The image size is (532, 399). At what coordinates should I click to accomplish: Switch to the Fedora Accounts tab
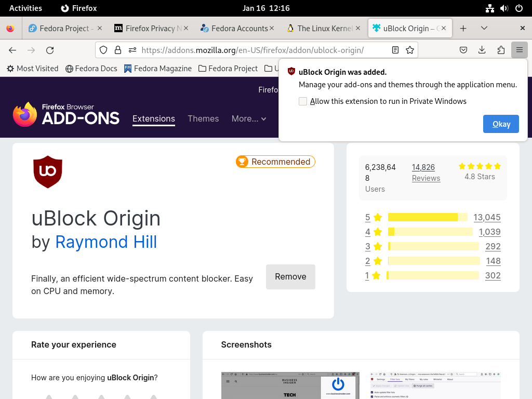point(236,29)
